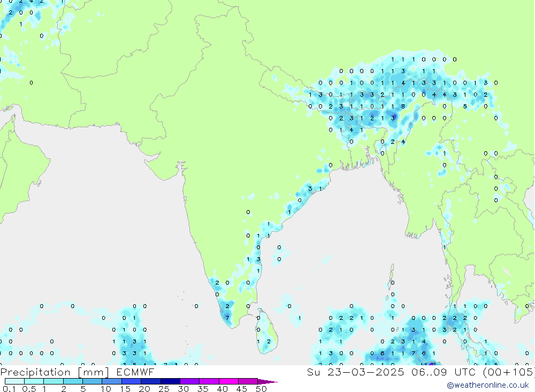Click the 'Su' weekday abbreviation
Viewport: 535px width, 392px height.
coord(313,372)
